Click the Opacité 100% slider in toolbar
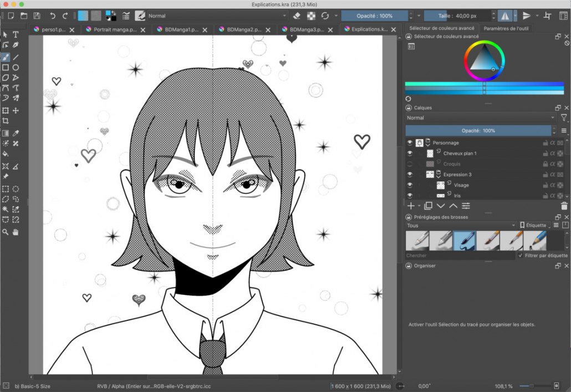Image resolution: width=571 pixels, height=392 pixels. [x=374, y=16]
